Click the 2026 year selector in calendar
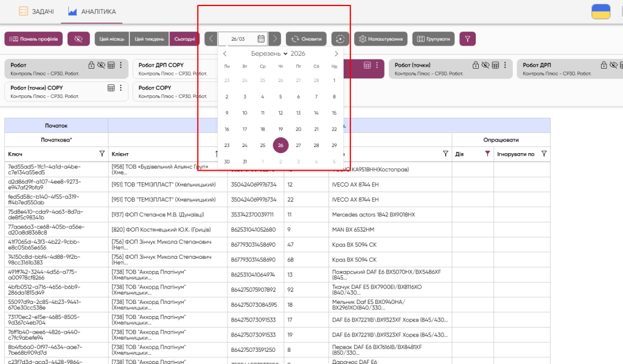The image size is (623, 364). 298,53
